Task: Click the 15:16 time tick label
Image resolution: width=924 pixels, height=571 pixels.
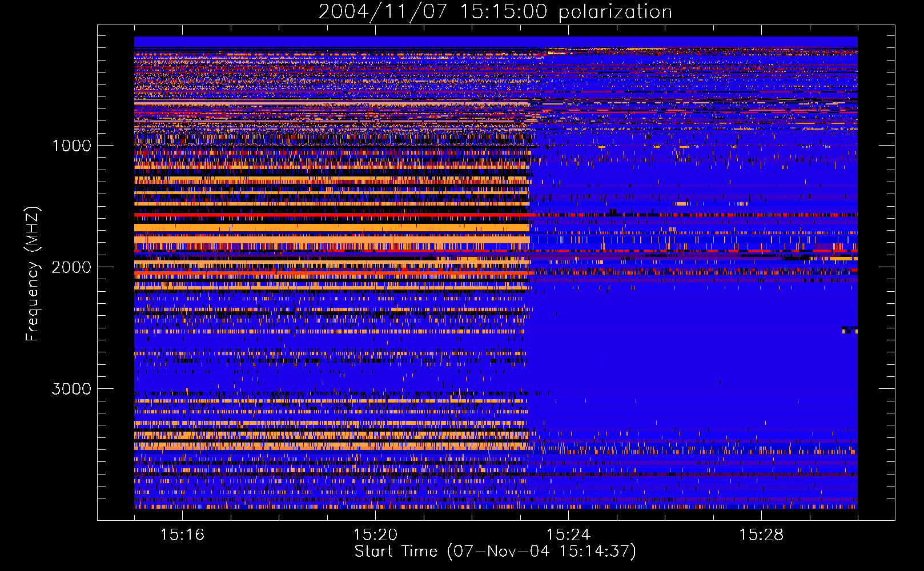Action: pyautogui.click(x=182, y=534)
